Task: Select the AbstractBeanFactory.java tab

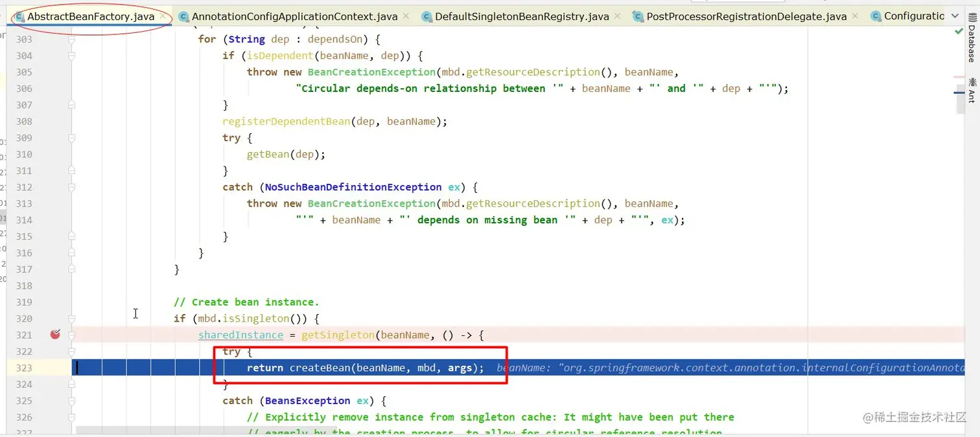Action: point(91,17)
